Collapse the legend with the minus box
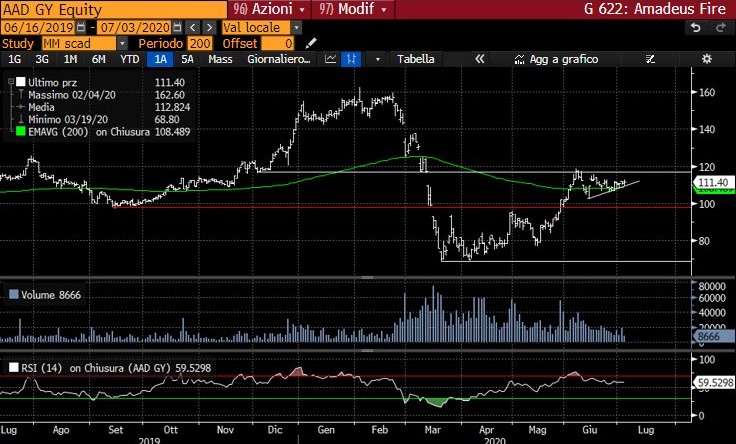 tap(11, 82)
